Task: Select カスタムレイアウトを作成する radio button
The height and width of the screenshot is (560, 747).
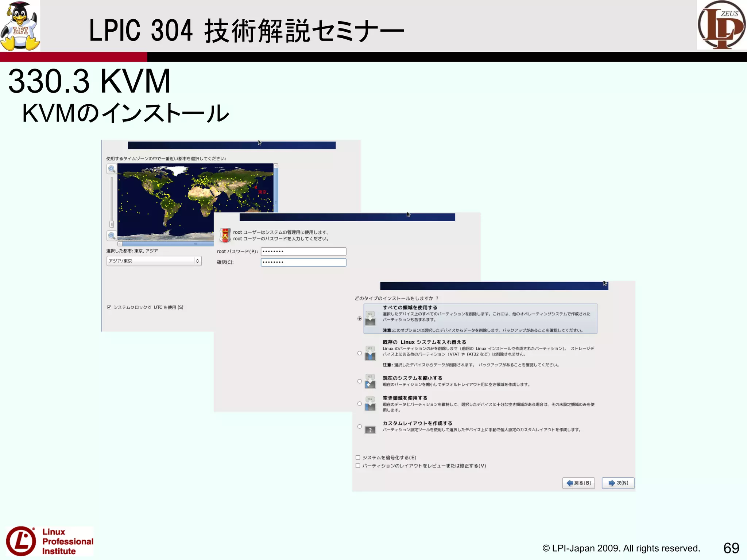Action: click(360, 426)
